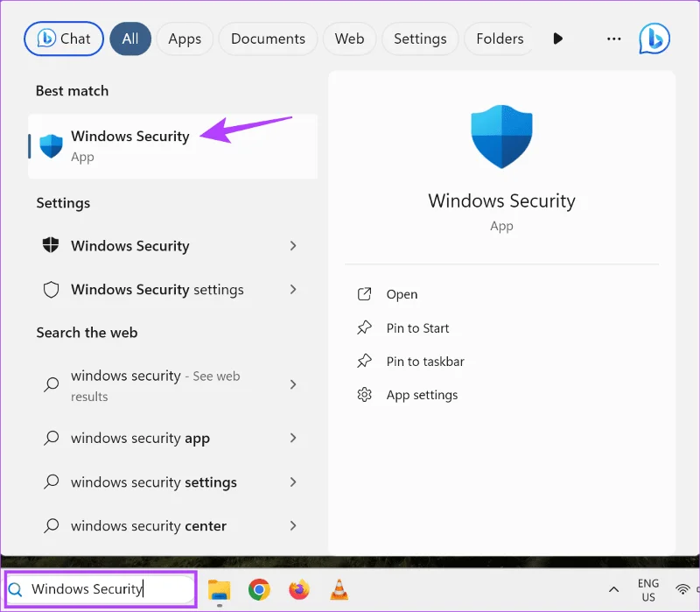
Task: Click the pin icon for Pin to taskbar
Action: coord(364,361)
